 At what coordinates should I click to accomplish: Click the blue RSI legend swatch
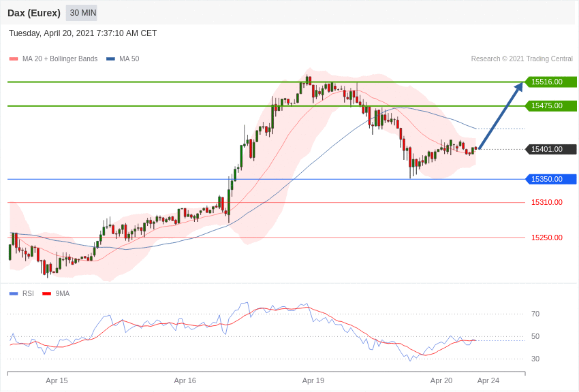[14, 294]
